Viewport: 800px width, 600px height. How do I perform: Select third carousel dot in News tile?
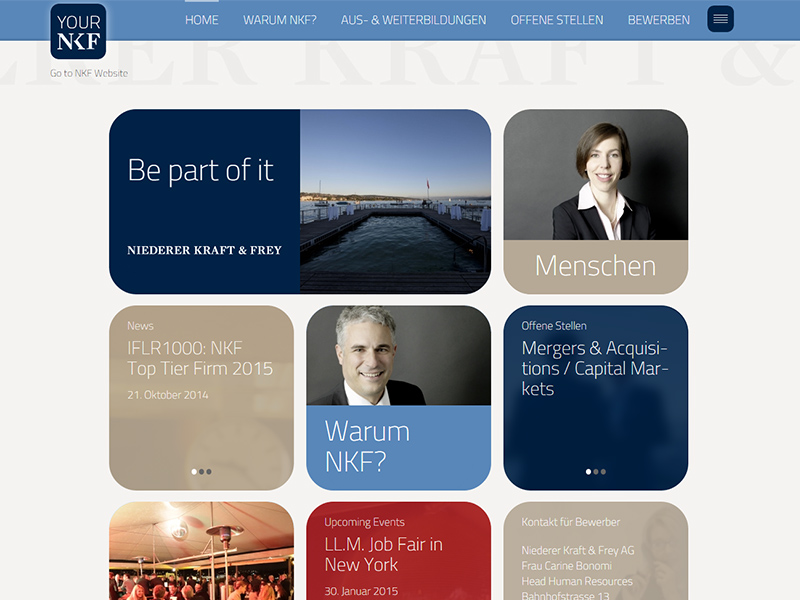pyautogui.click(x=209, y=471)
